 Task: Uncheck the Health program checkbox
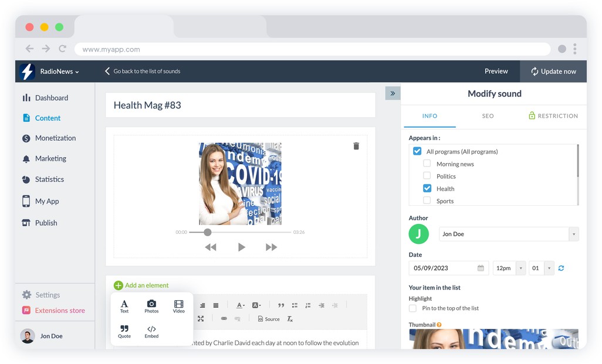(x=427, y=188)
